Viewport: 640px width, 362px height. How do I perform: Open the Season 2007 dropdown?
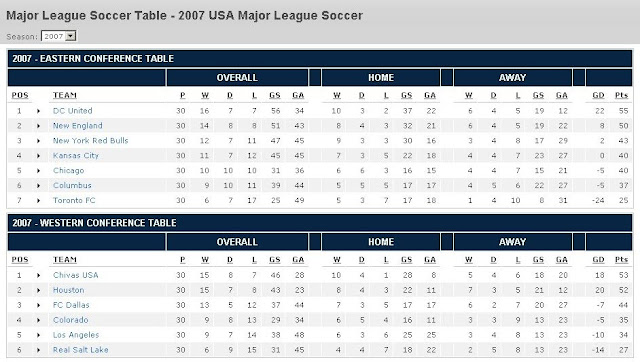pyautogui.click(x=59, y=36)
